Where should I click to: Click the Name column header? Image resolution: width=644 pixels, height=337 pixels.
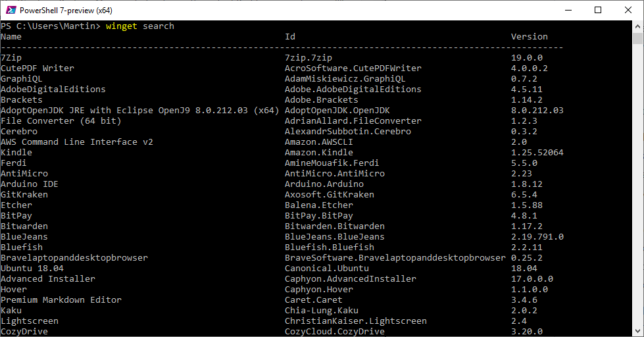(11, 37)
